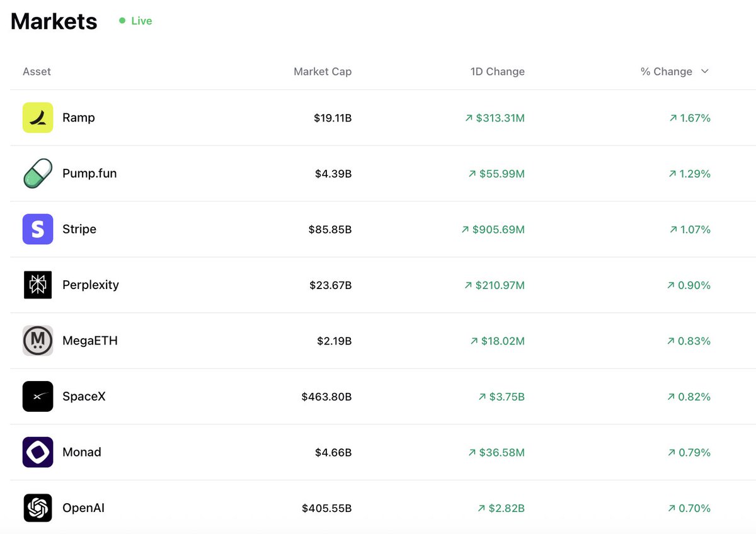Screen dimensions: 756x534
Task: Click the Pump.fun pill icon
Action: (38, 173)
